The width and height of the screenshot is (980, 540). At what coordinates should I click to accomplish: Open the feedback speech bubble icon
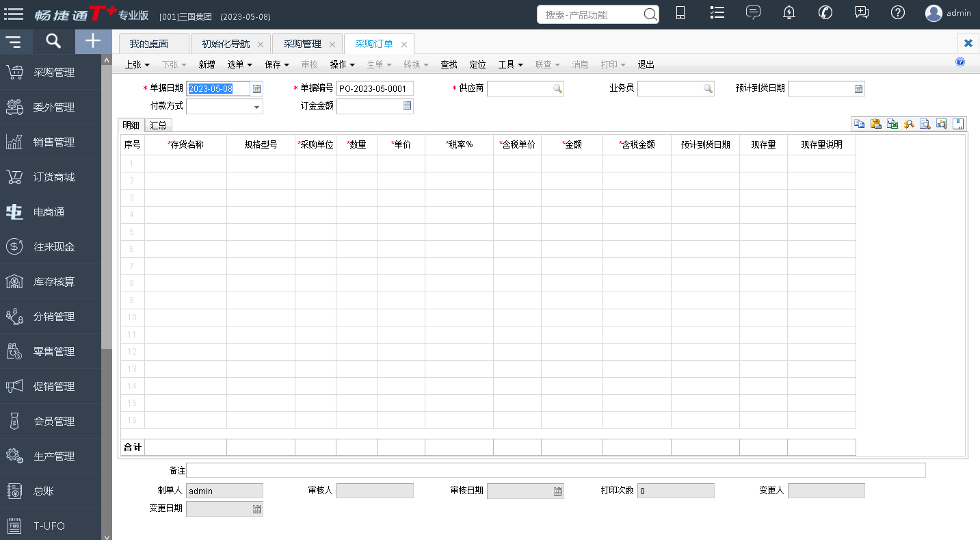click(862, 12)
